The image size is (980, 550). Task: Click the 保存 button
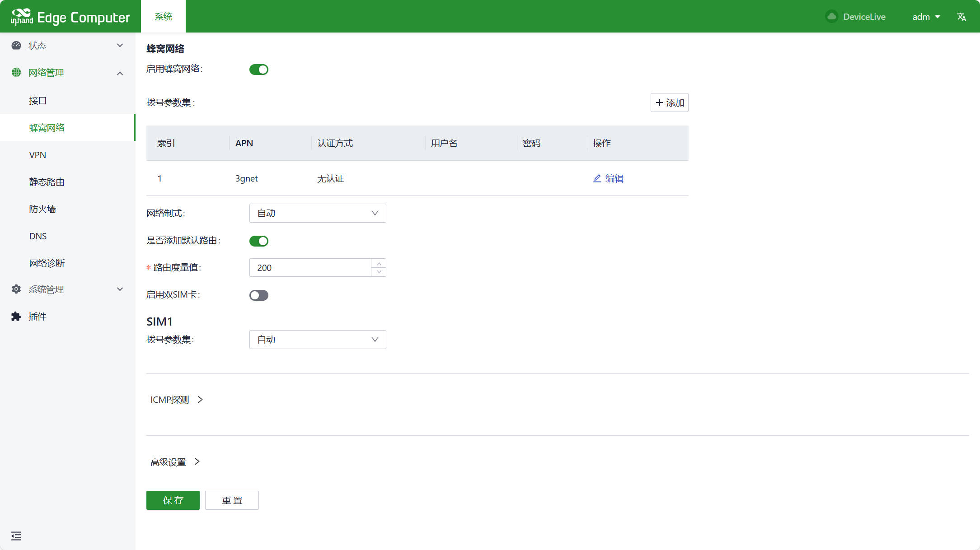173,500
